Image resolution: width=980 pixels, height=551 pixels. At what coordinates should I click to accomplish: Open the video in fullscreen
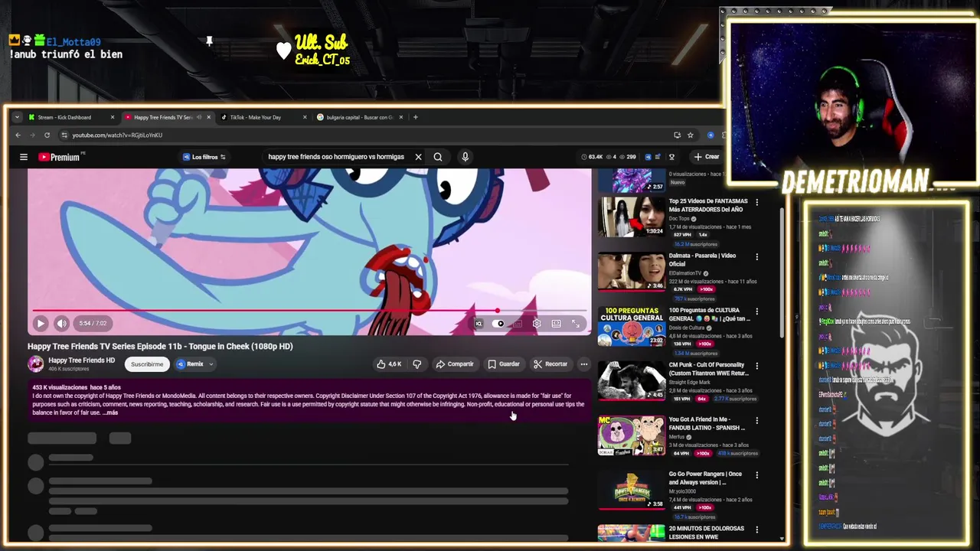(x=576, y=324)
